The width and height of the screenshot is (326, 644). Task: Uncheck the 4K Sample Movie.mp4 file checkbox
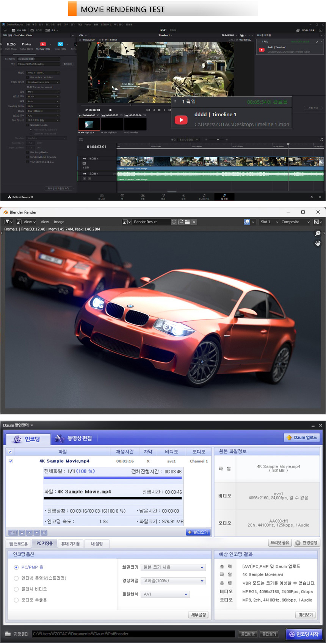coord(11,461)
